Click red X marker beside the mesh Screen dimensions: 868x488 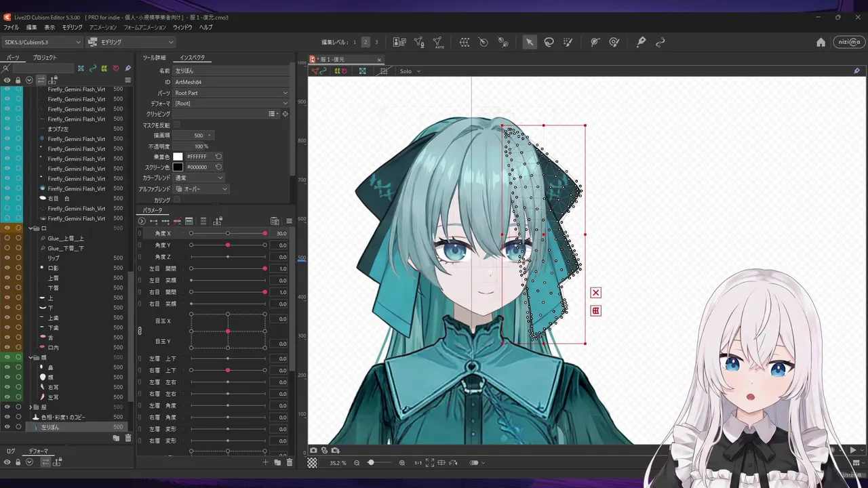coord(595,293)
